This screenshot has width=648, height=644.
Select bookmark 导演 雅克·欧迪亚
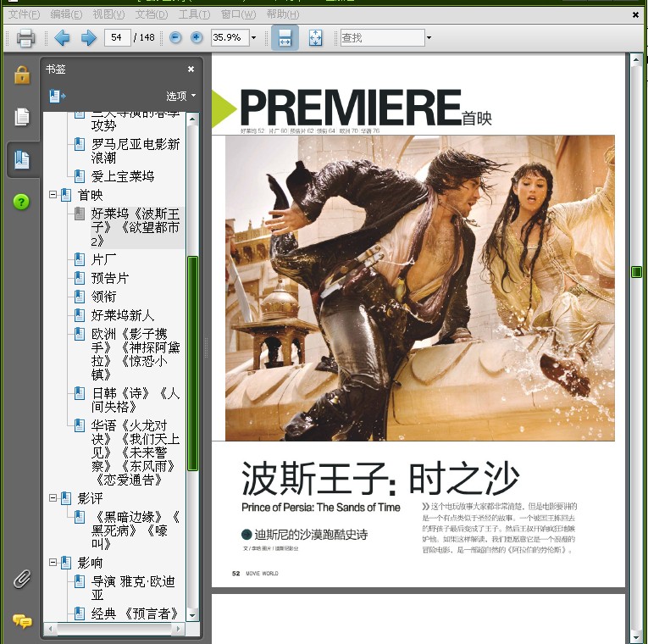(133, 588)
